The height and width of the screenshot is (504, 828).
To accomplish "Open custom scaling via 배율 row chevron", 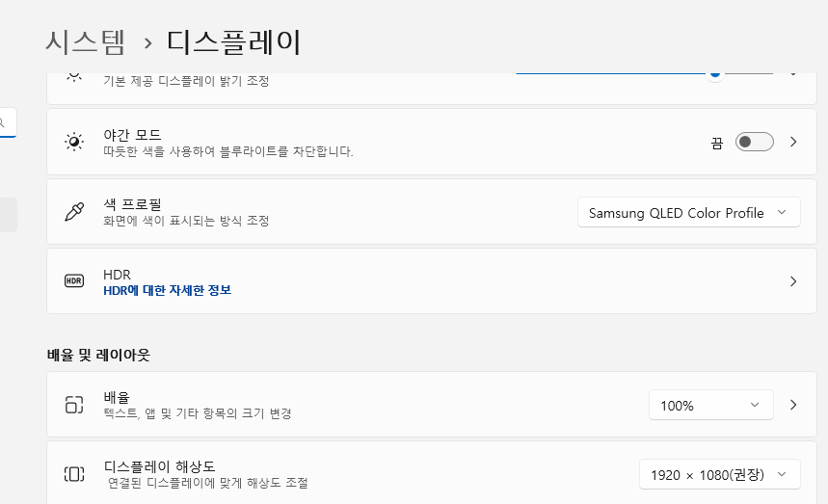I will [x=793, y=405].
